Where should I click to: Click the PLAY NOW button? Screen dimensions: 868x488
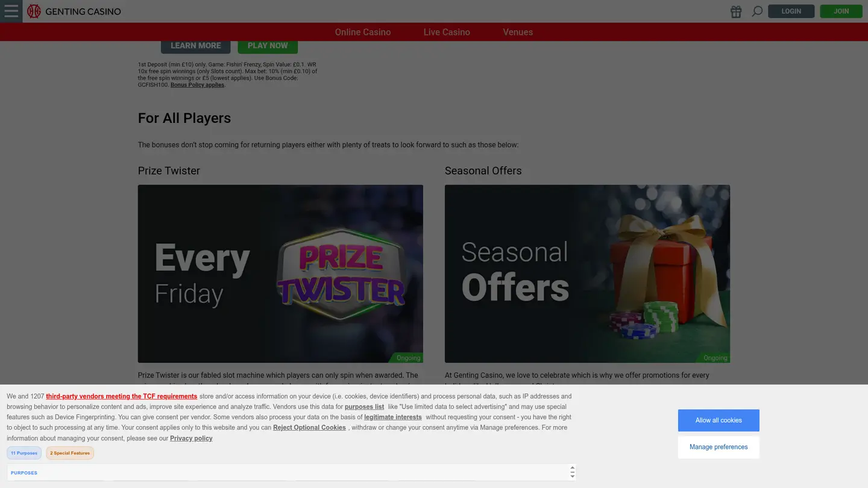tap(268, 46)
